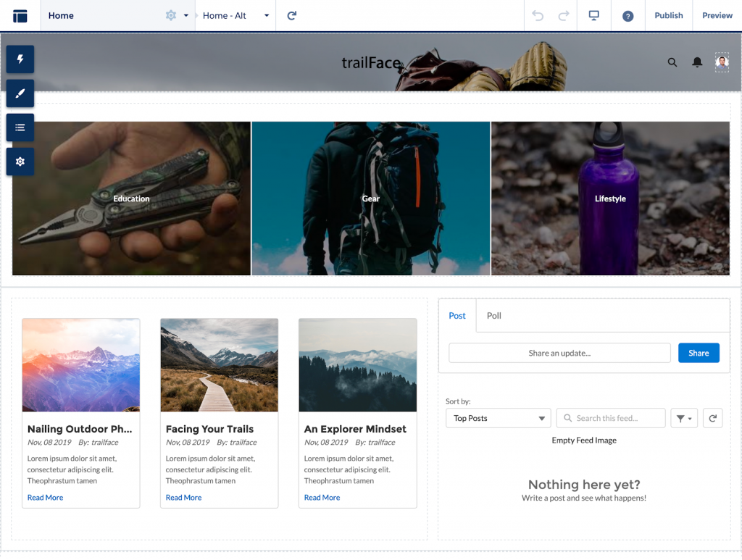
Task: Open the Home - Alt variation dropdown
Action: coord(265,15)
